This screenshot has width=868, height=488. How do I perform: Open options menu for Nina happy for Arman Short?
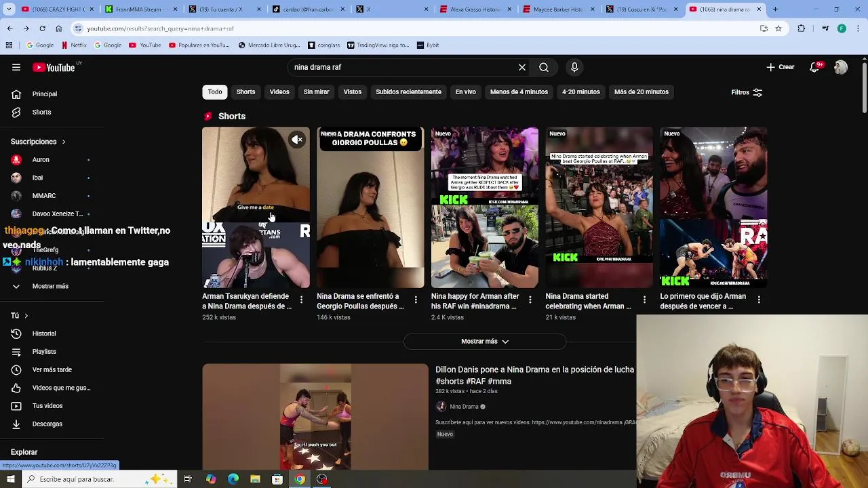pos(530,300)
